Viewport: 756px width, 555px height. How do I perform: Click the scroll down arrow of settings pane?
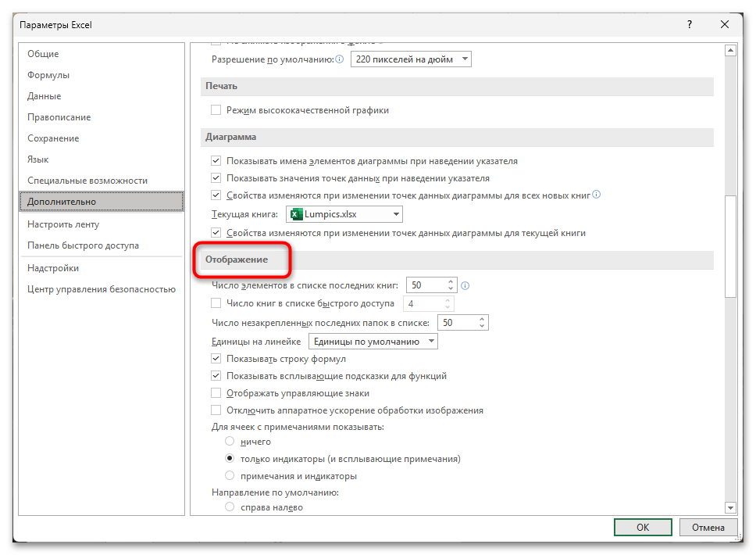click(x=731, y=507)
